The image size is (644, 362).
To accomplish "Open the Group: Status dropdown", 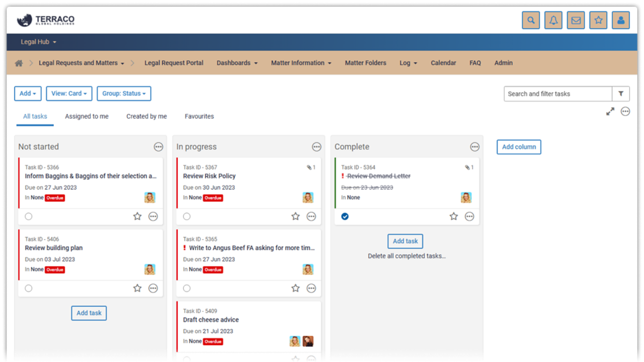I will coord(124,94).
